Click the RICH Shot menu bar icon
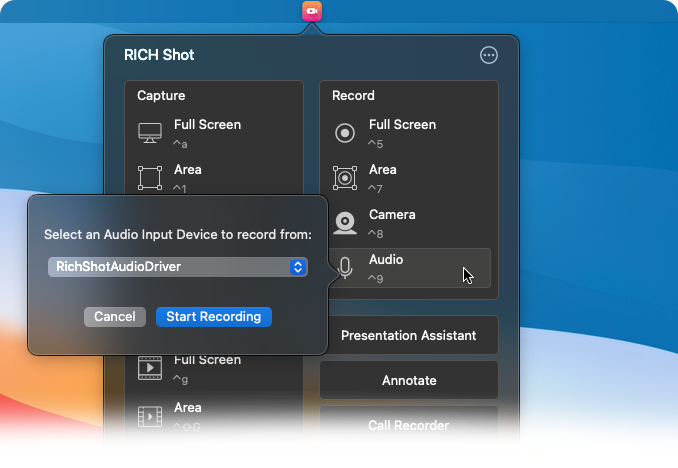678x468 pixels. [312, 11]
